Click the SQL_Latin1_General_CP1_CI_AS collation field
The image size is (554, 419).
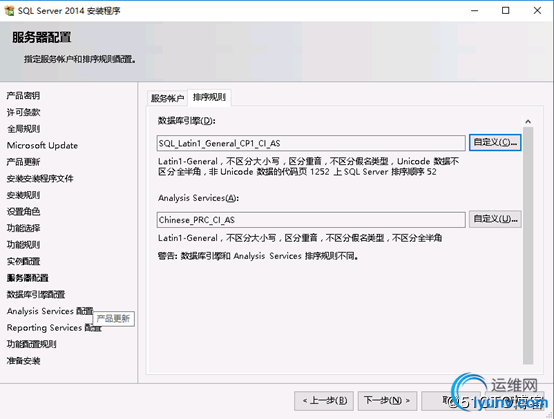(311, 143)
